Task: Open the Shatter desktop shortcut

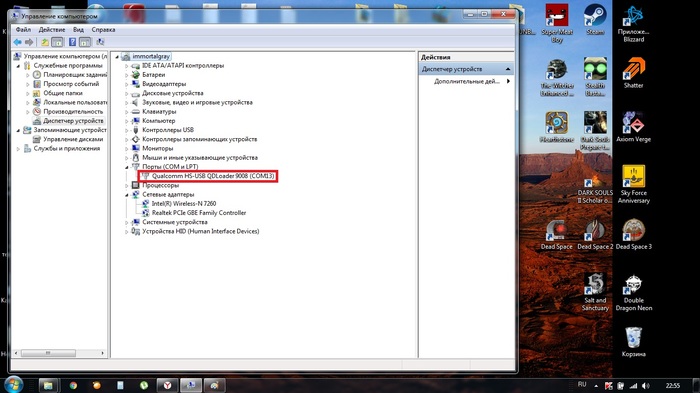Action: [x=633, y=73]
